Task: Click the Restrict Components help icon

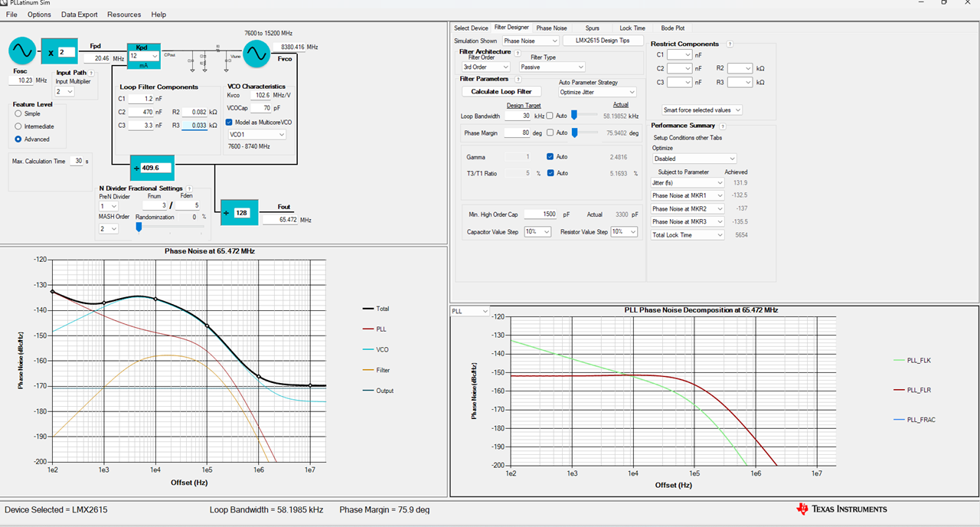Action: point(730,44)
